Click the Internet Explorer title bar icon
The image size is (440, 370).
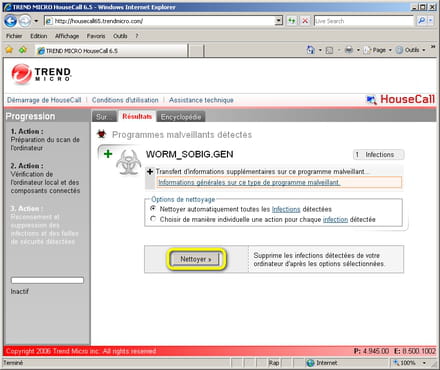[x=7, y=7]
